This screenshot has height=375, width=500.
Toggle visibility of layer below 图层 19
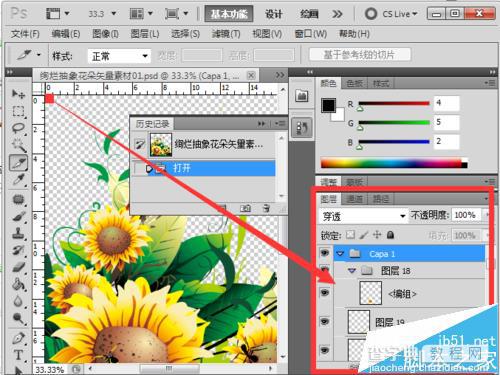point(325,350)
